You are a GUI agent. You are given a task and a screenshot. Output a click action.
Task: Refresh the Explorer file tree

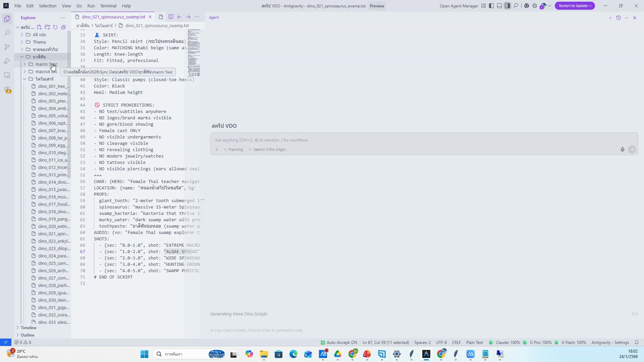55,27
